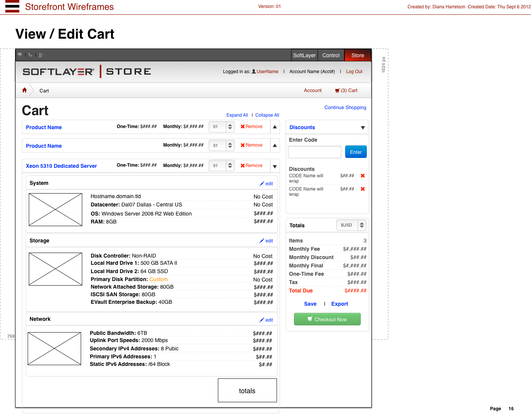Screen dimensions: 532x414
Task: Switch to the Control tab
Action: pos(331,55)
